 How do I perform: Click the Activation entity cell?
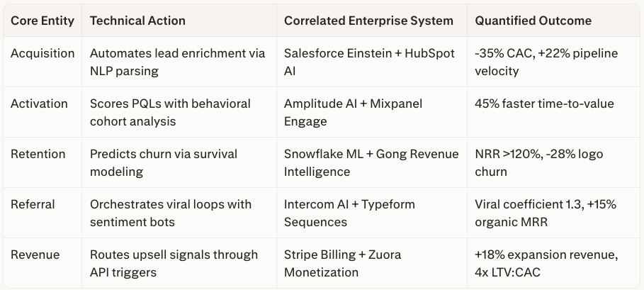40,104
